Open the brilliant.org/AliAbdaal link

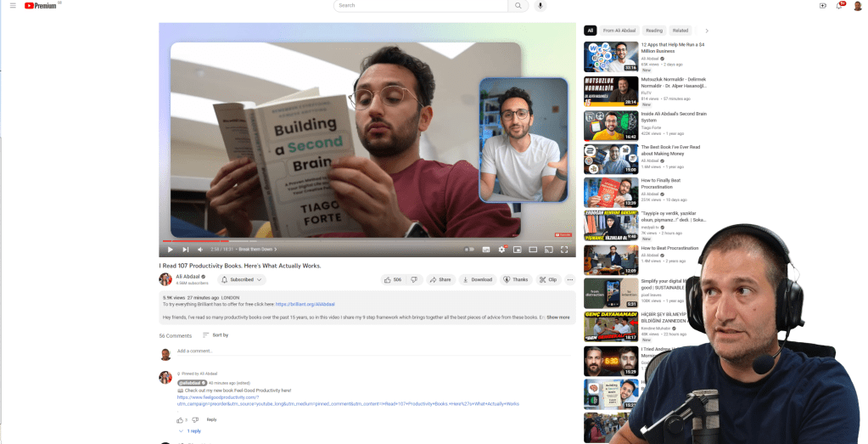[305, 304]
